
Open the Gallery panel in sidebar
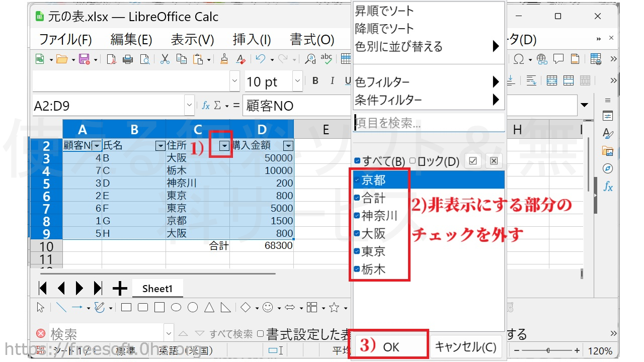coord(608,150)
